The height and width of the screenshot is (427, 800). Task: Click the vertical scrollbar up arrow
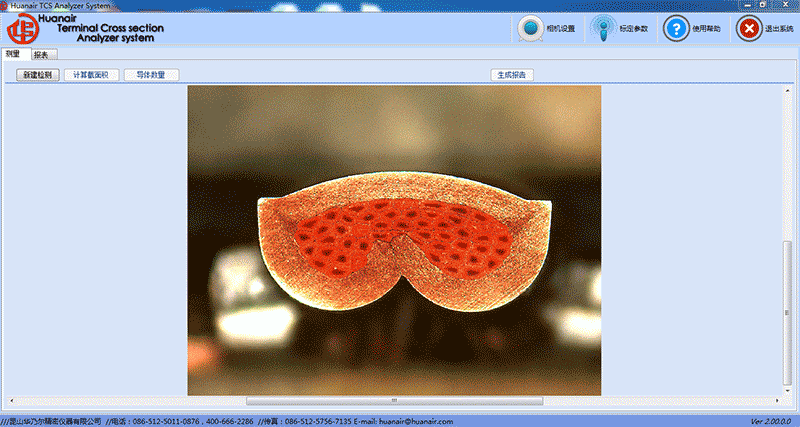pyautogui.click(x=787, y=90)
